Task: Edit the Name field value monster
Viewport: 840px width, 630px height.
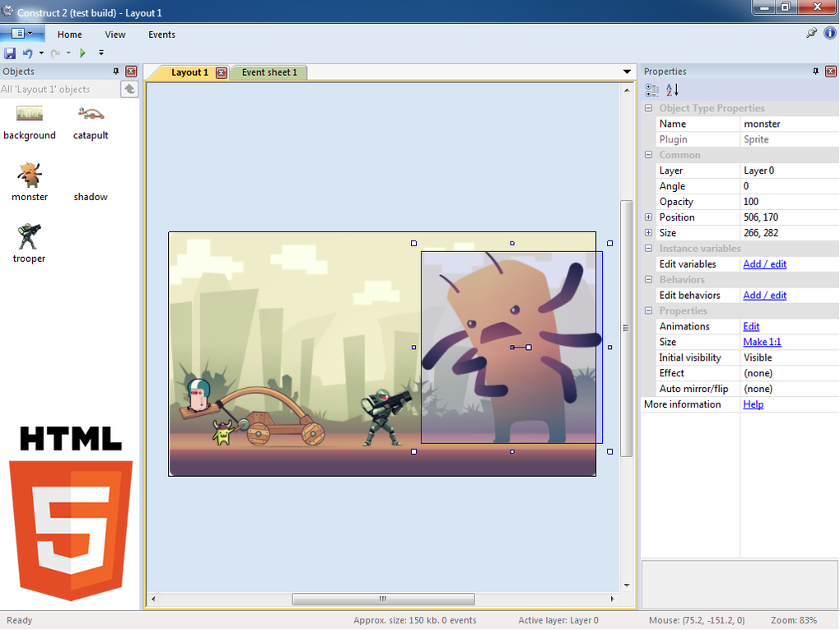Action: click(790, 124)
